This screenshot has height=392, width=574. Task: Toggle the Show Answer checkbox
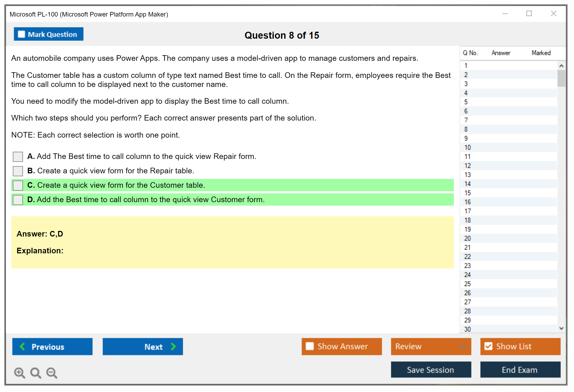[x=310, y=346]
